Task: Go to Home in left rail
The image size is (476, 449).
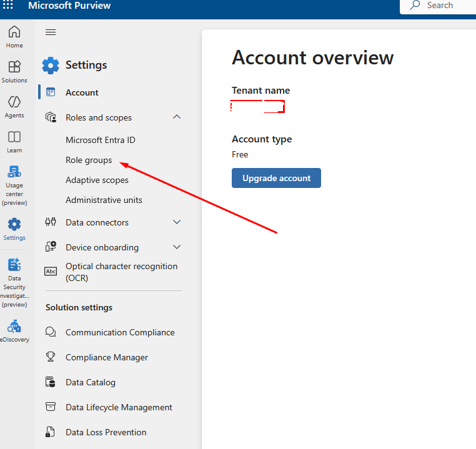Action: click(x=14, y=37)
